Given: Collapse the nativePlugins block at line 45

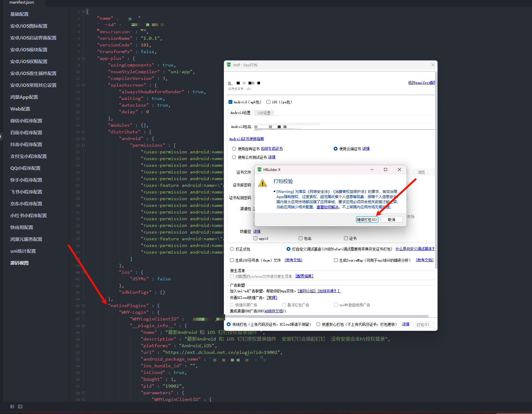Looking at the screenshot, I should tap(83, 306).
